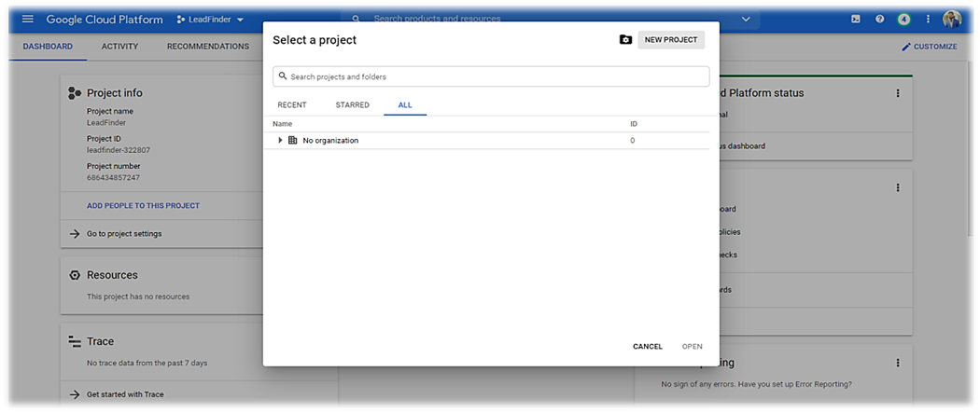The image size is (980, 413).
Task: Select the ALL projects tab
Action: click(405, 105)
